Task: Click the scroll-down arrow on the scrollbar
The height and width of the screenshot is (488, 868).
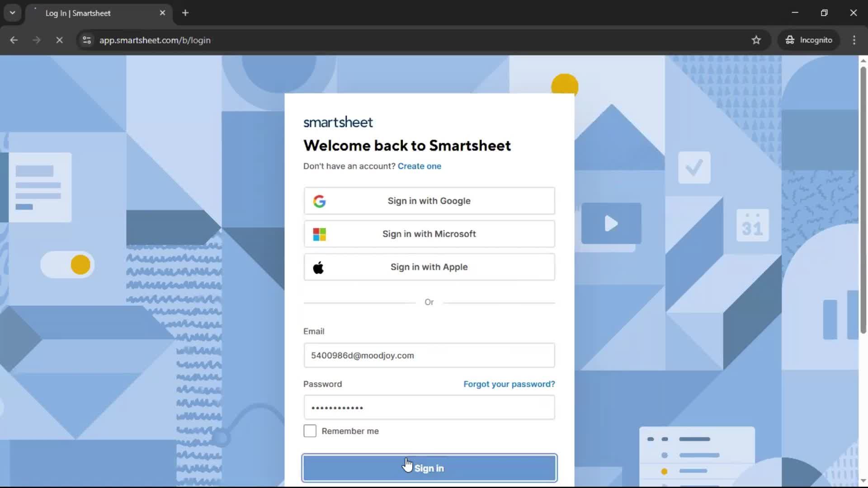Action: 863,481
